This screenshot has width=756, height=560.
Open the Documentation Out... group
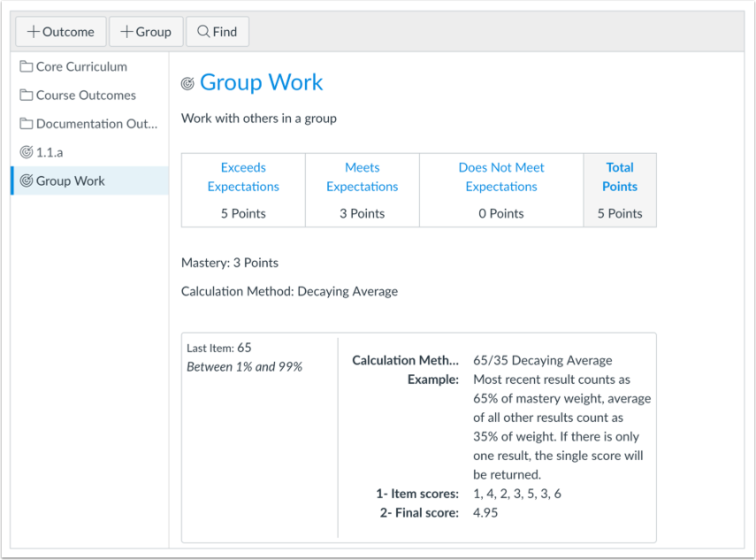89,124
